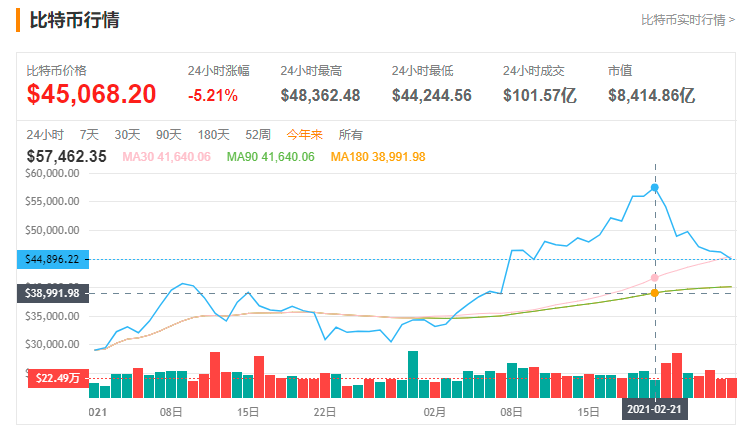Viewport: 749px width, 431px height.
Task: Click the 24-hour low $44,244.56
Action: pos(432,96)
